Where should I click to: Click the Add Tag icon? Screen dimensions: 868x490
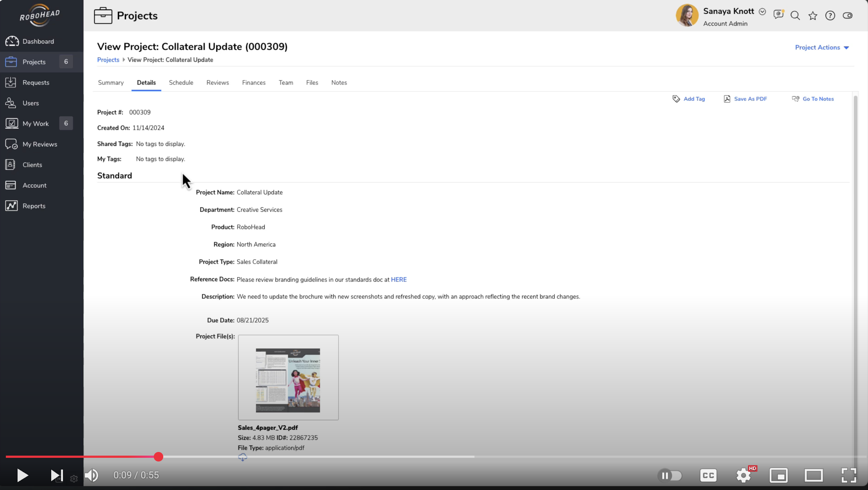point(676,99)
